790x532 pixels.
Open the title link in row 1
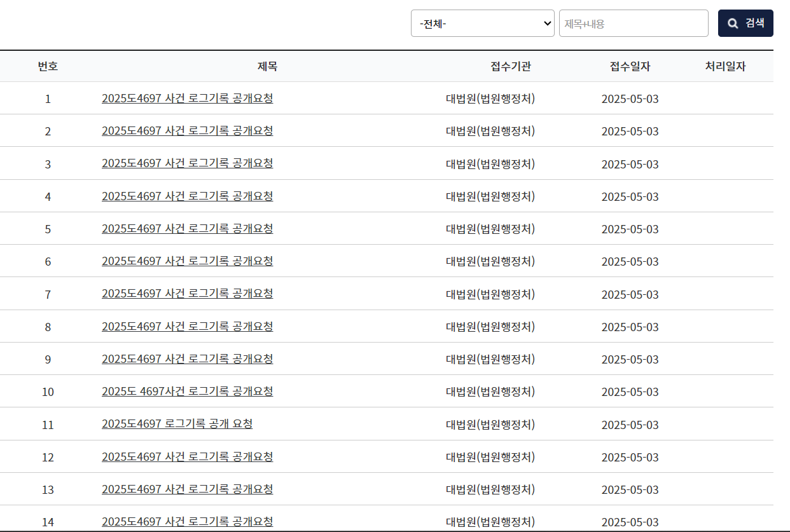point(187,99)
